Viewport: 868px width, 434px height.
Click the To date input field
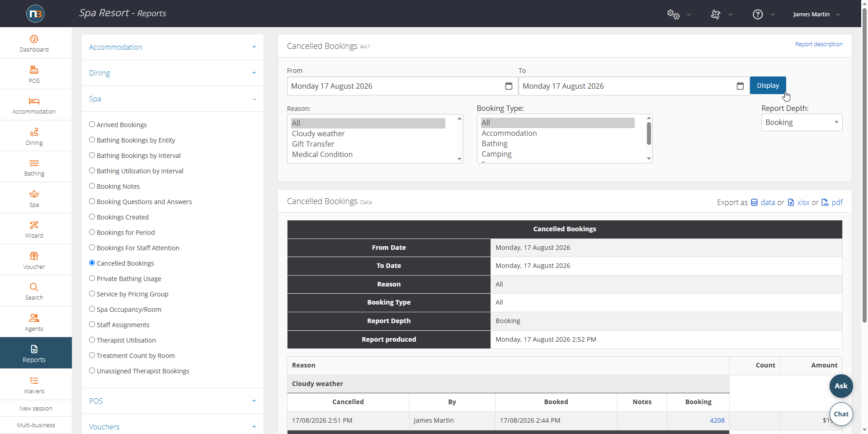coord(634,86)
